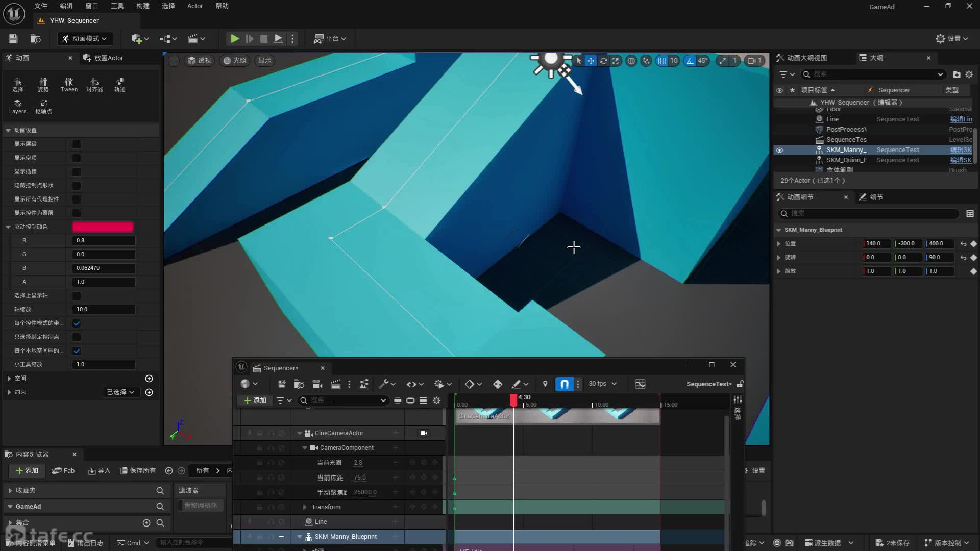Open the 动画模式 mode dropdown
The height and width of the screenshot is (551, 980).
coord(85,39)
